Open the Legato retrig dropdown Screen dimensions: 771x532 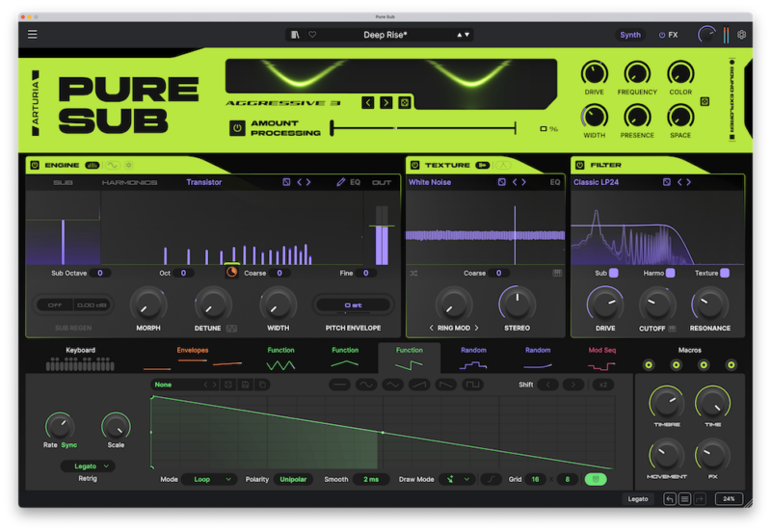tap(88, 466)
